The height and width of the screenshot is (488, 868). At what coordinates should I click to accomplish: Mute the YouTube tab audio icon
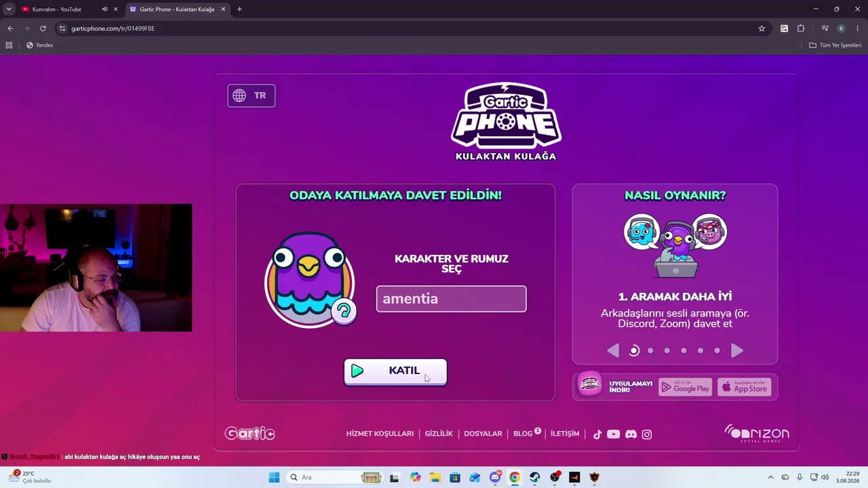pos(104,9)
